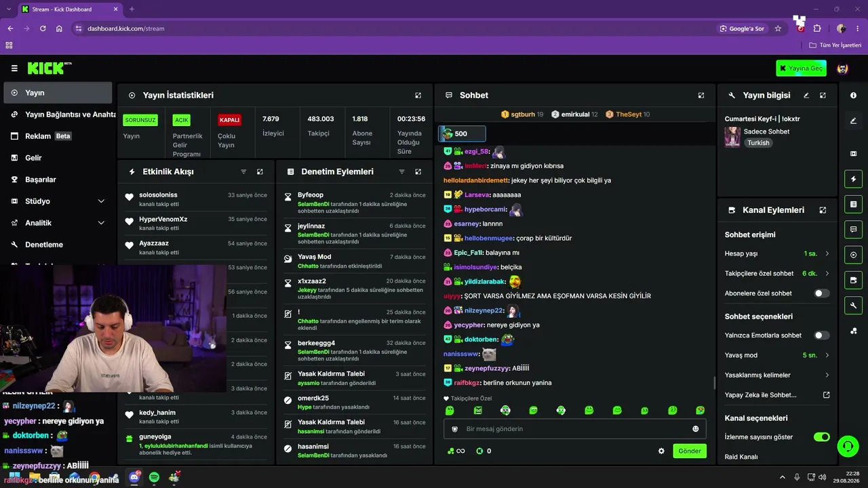The image size is (868, 488).
Task: Open the hamburger menu beside the Kick logo
Action: coord(14,68)
